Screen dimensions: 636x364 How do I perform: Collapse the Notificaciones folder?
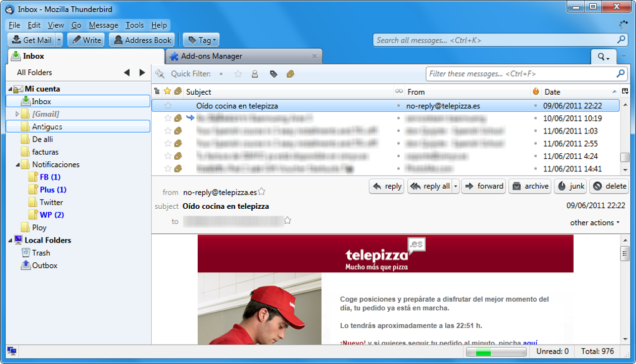coord(17,165)
